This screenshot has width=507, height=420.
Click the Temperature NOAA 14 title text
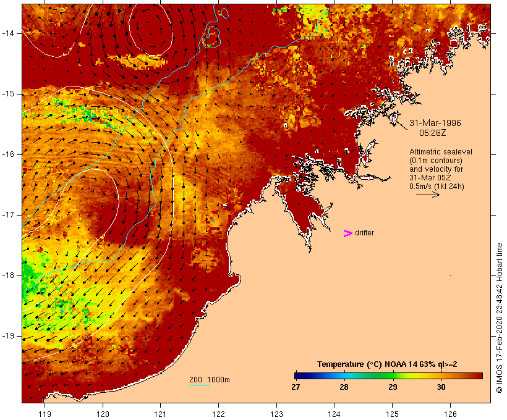pos(387,364)
